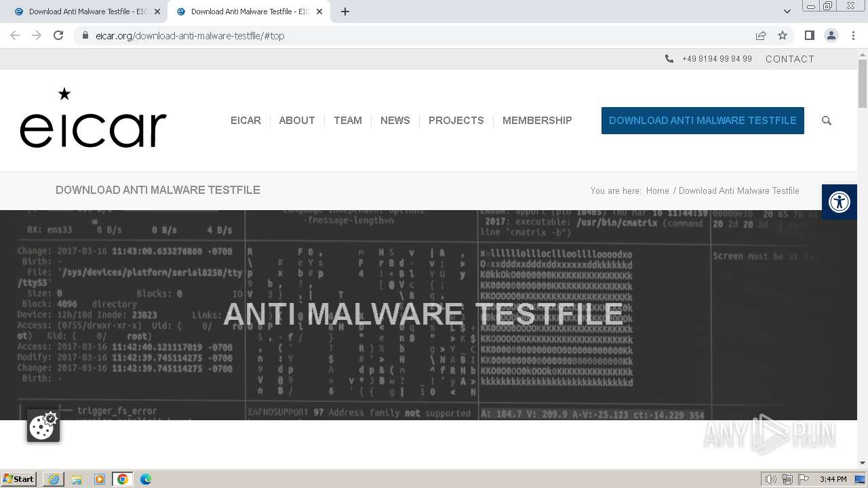Toggle the browser side panel icon
The width and height of the screenshot is (868, 488).
pos(809,35)
